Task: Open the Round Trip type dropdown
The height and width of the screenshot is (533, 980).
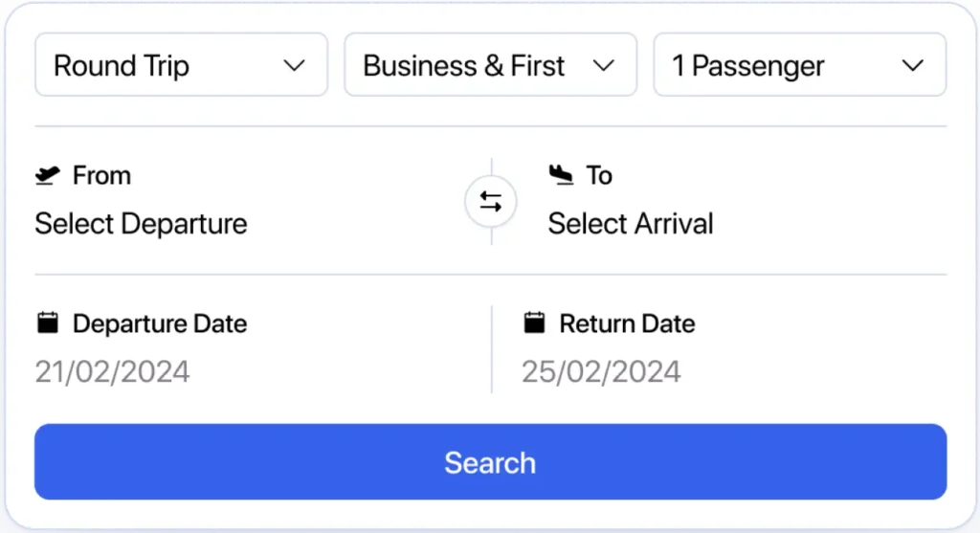Action: pyautogui.click(x=181, y=65)
